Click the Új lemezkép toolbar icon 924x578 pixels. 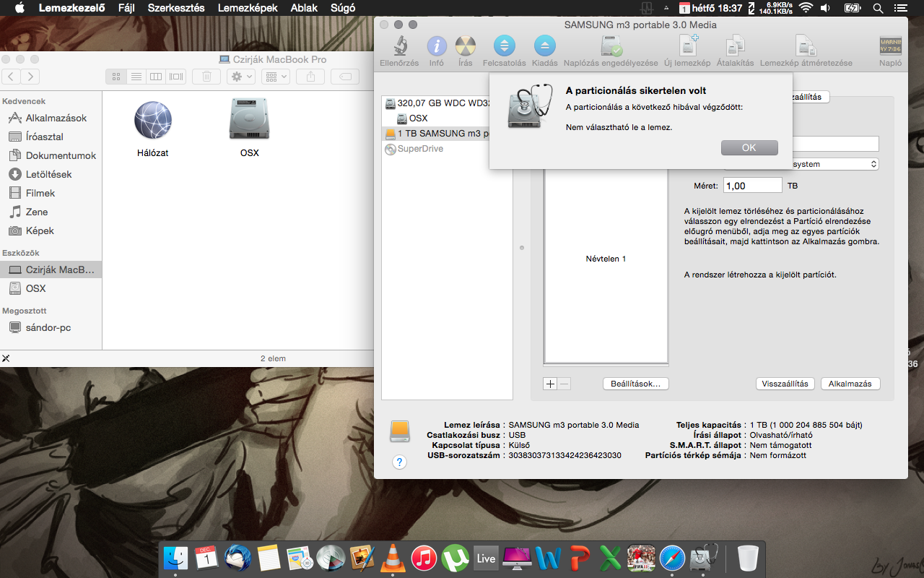(x=688, y=46)
